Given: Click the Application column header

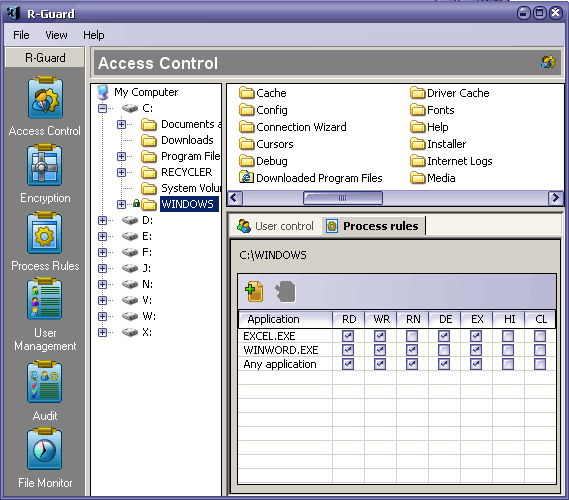Looking at the screenshot, I should coord(285,319).
